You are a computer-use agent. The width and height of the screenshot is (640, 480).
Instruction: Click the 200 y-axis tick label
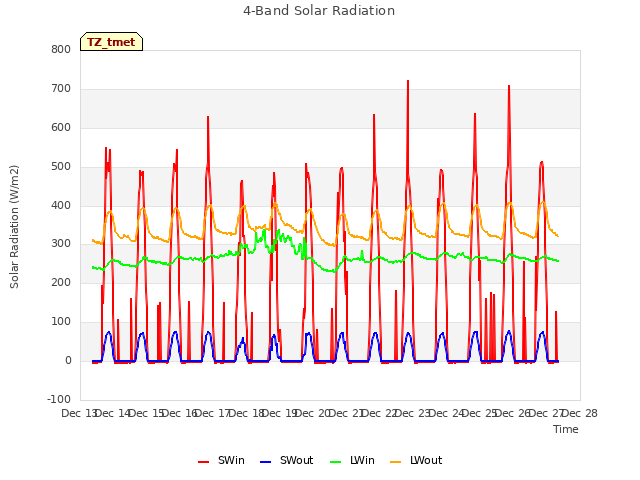pos(61,282)
